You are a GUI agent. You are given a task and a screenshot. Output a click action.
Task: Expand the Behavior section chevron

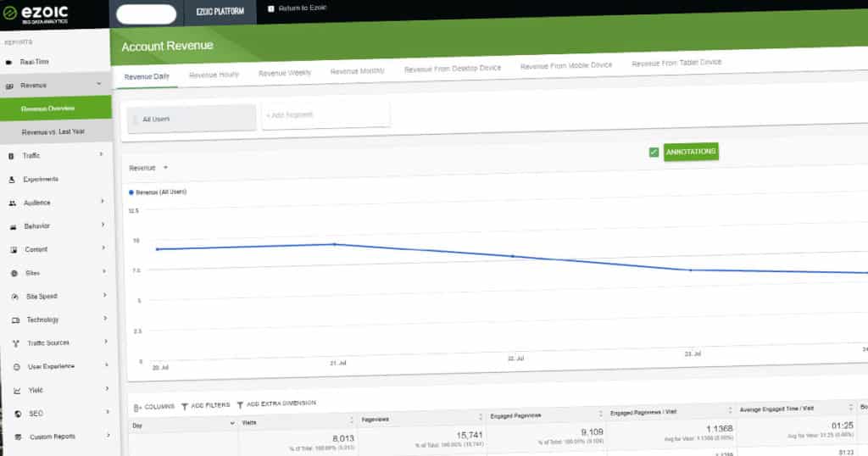click(103, 225)
